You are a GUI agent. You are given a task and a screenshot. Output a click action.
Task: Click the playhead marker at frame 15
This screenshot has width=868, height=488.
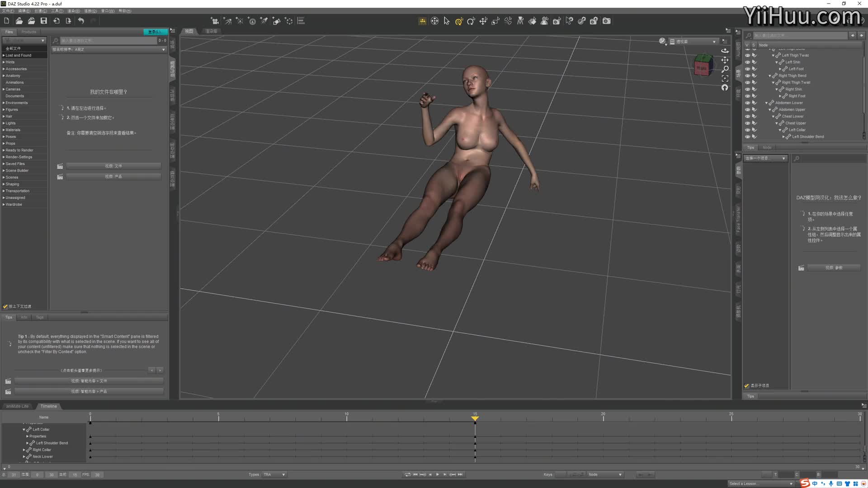(475, 418)
